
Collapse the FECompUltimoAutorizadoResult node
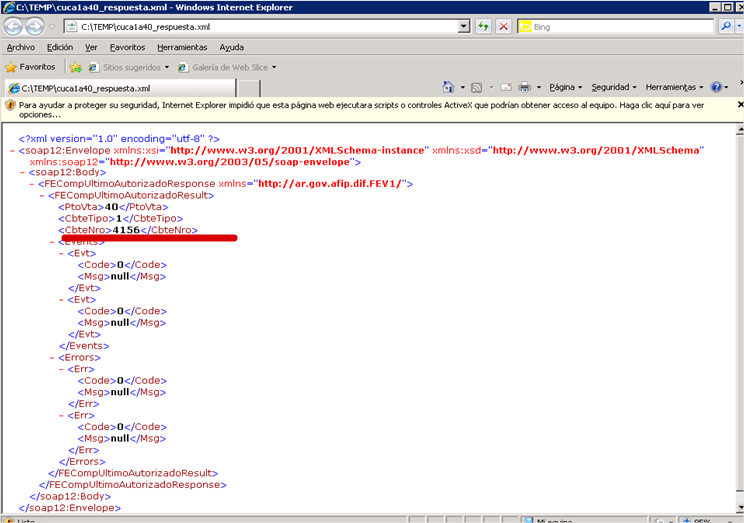click(x=42, y=196)
